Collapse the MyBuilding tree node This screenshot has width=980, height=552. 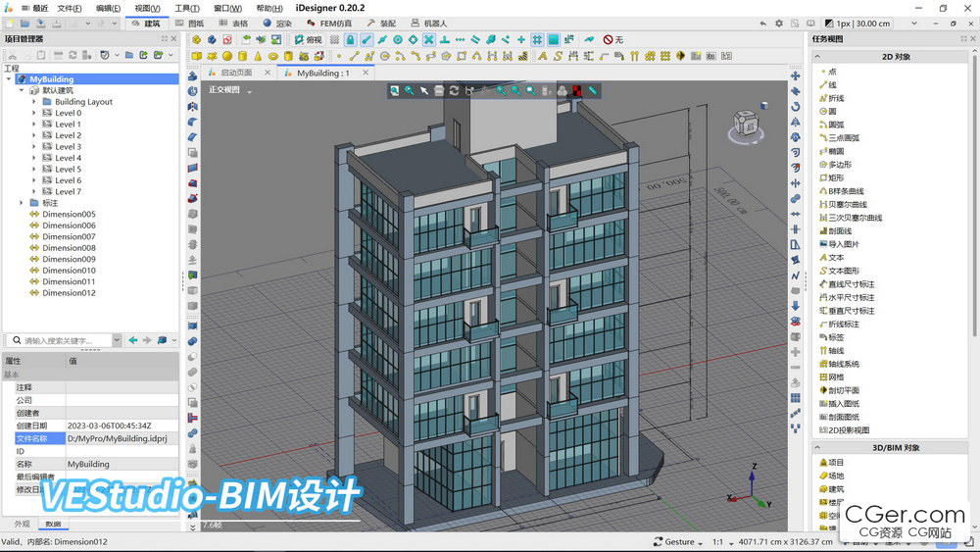[9, 79]
